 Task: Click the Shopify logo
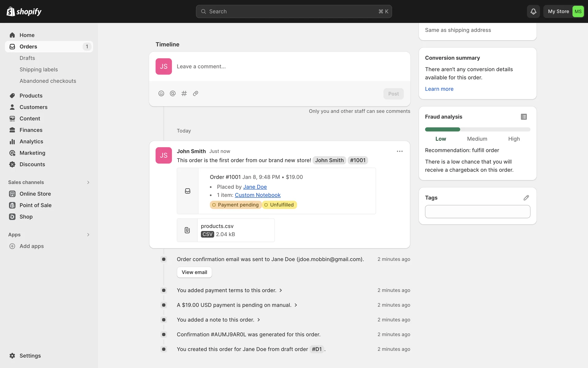click(24, 11)
